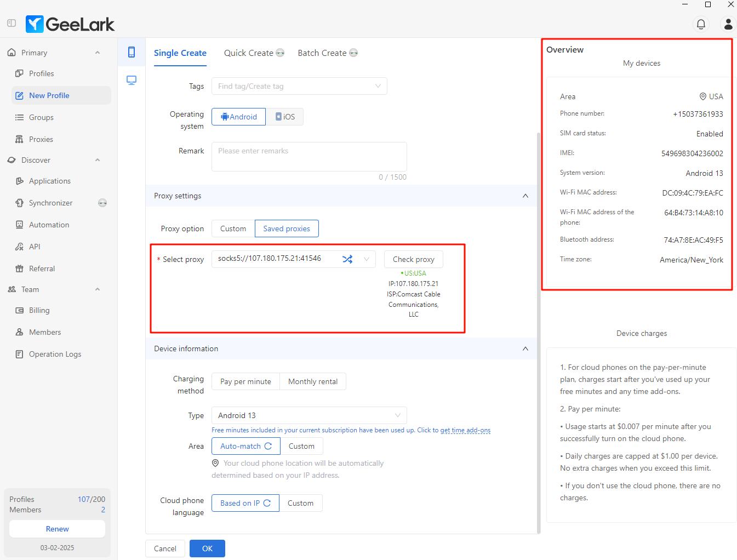Click the Renew button
The height and width of the screenshot is (560, 737).
tap(57, 529)
